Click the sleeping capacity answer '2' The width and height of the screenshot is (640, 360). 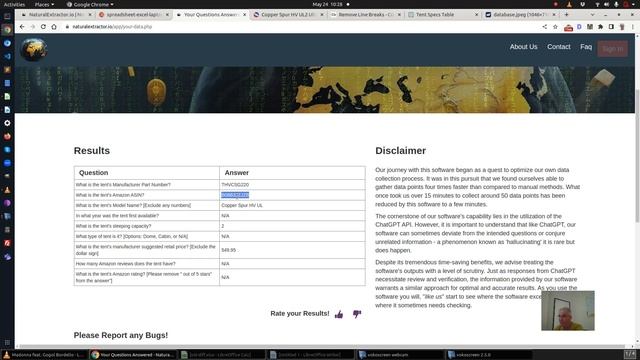(x=222, y=226)
